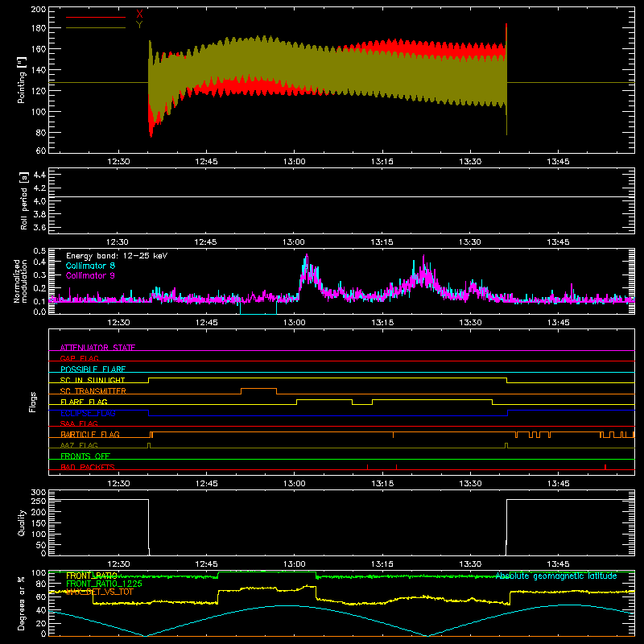Screen dimensions: 644x644
Task: Click the 13:45 tick under the Pointing plot
Action: [x=558, y=162]
